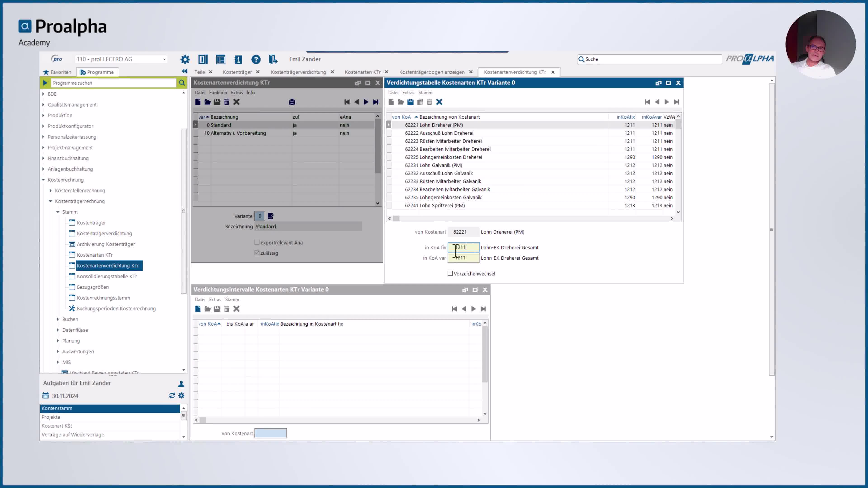The width and height of the screenshot is (868, 488).
Task: Refresh tasks in Aufgaben panel
Action: [x=172, y=396]
